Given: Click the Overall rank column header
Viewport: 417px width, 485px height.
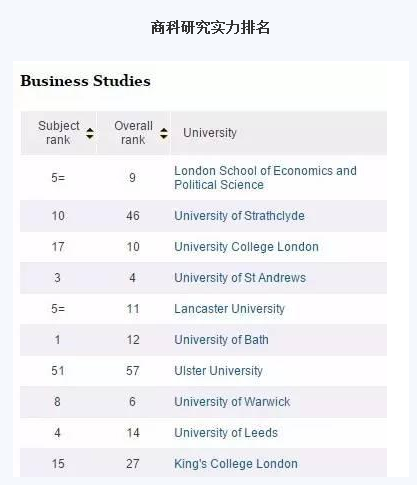Looking at the screenshot, I should click(134, 133).
